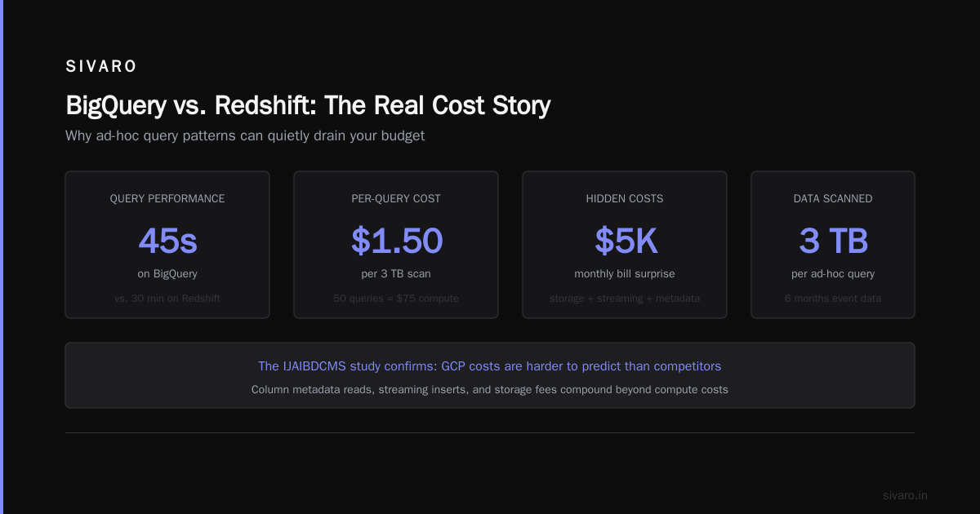Click the SIVARO brand name
980x514 pixels.
tap(101, 67)
